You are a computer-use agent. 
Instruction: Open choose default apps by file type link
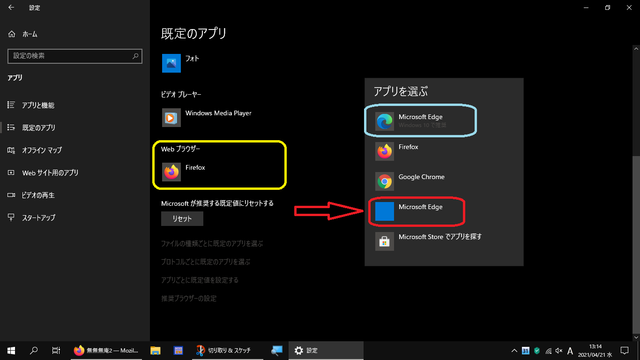pos(212,244)
